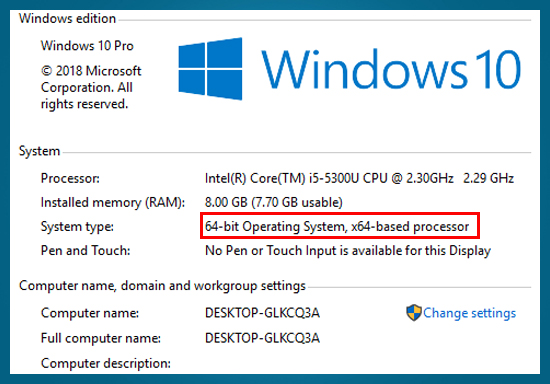Click the Computer name, domain and workgroup heading
The width and height of the screenshot is (550, 384).
click(162, 286)
